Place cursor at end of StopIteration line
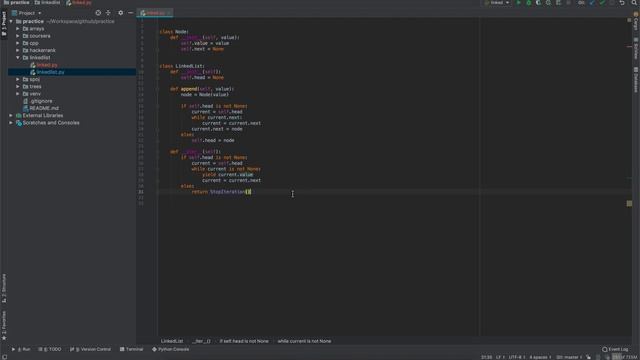This screenshot has width=640, height=360. (251, 192)
